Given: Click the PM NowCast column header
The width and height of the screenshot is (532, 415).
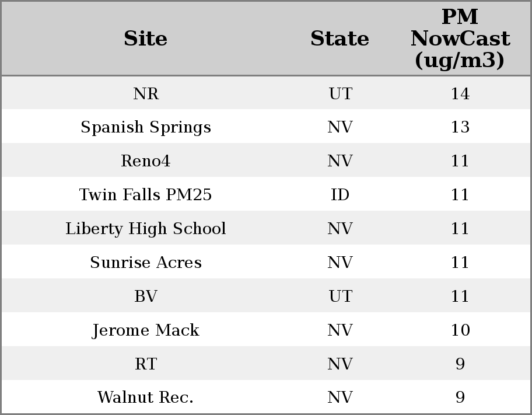Looking at the screenshot, I should coord(460,39).
